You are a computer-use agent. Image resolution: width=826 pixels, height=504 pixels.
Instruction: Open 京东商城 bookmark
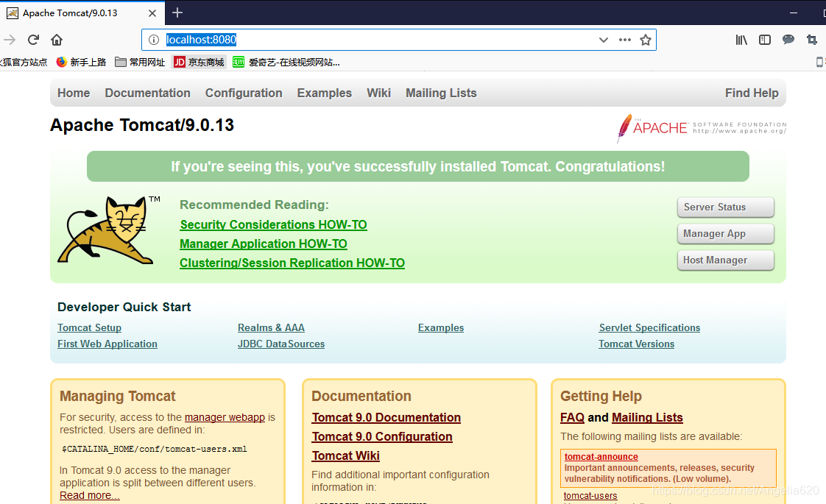pyautogui.click(x=199, y=62)
